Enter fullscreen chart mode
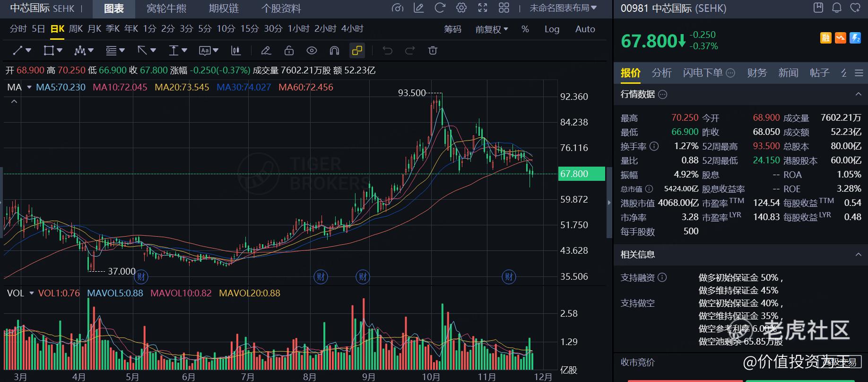The width and height of the screenshot is (868, 382). click(483, 8)
